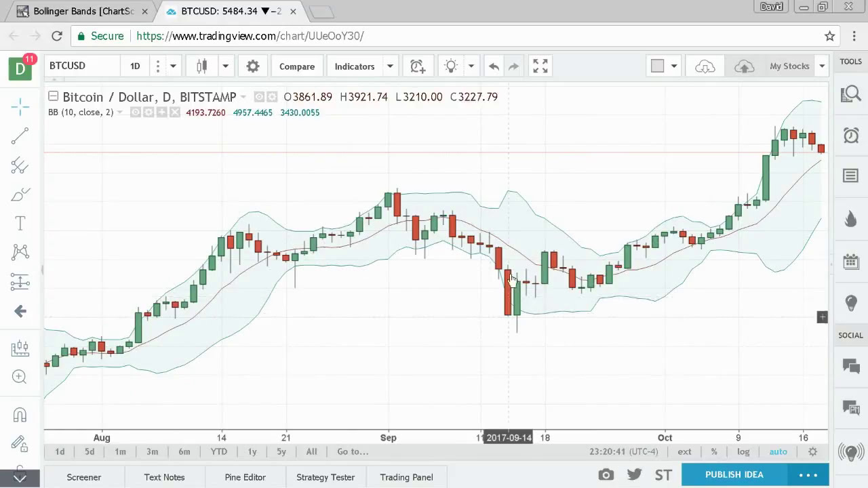Open time axis settings gear at bottom right
The height and width of the screenshot is (488, 868).
(812, 451)
